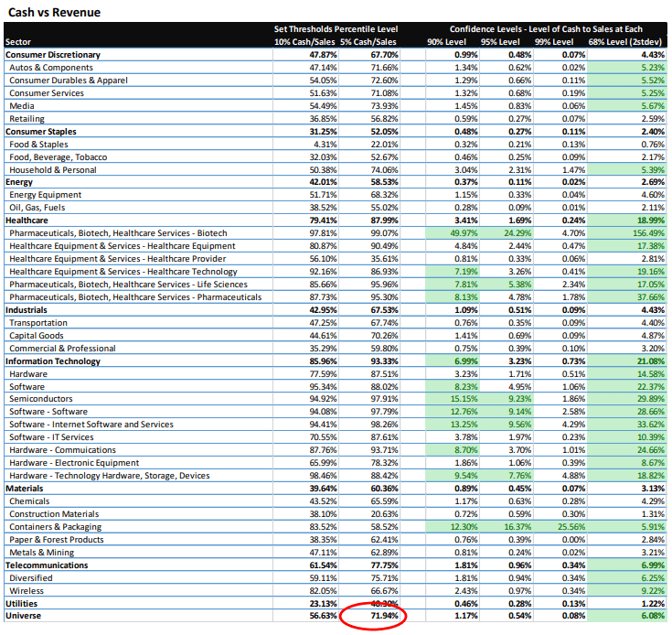Click the 'Metals & Mining' row label
The image size is (672, 635).
41,553
